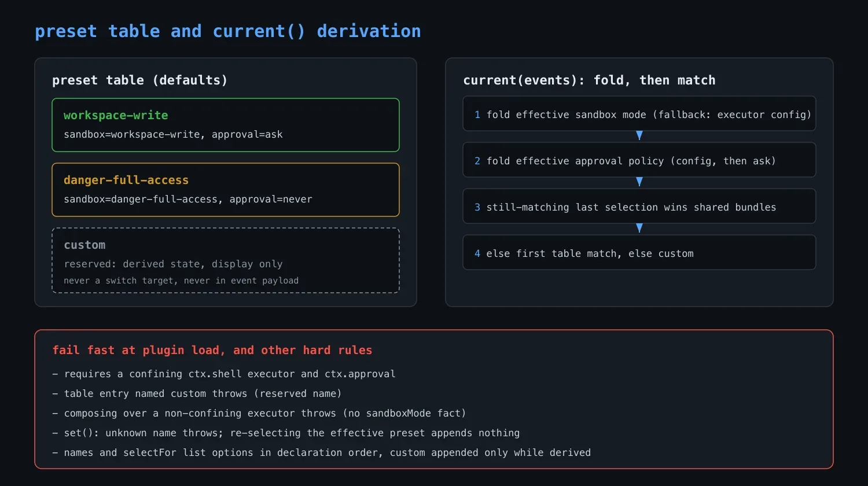Image resolution: width=868 pixels, height=486 pixels.
Task: Select 'still-matching last selection wins shared bundles'
Action: pos(631,207)
